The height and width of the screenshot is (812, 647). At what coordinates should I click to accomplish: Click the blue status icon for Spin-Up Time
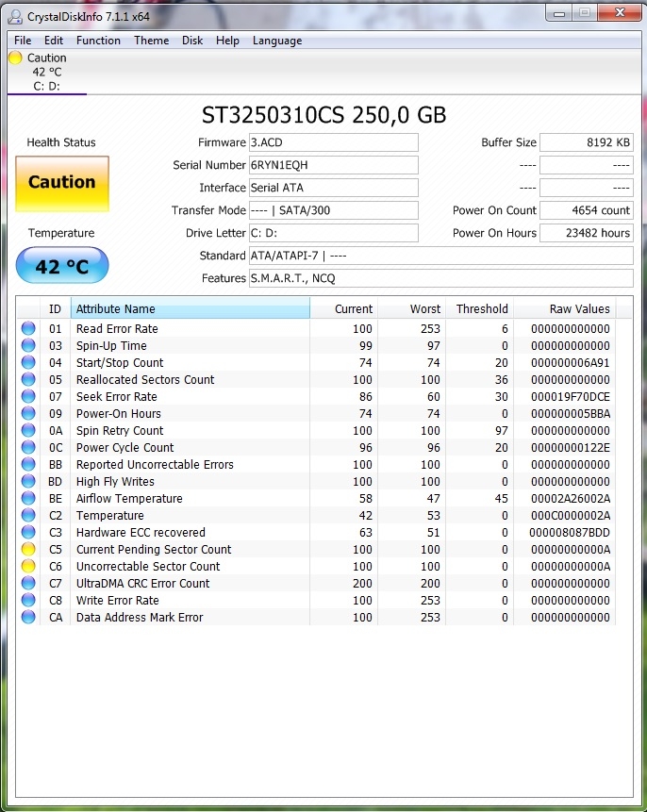pos(28,345)
